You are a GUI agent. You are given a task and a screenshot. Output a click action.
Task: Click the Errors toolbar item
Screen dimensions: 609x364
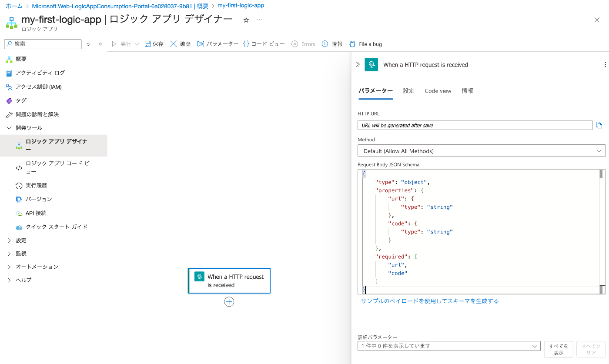coord(303,44)
